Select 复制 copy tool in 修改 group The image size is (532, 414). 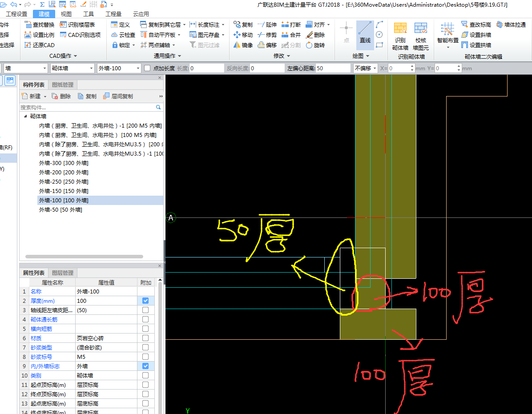(243, 25)
